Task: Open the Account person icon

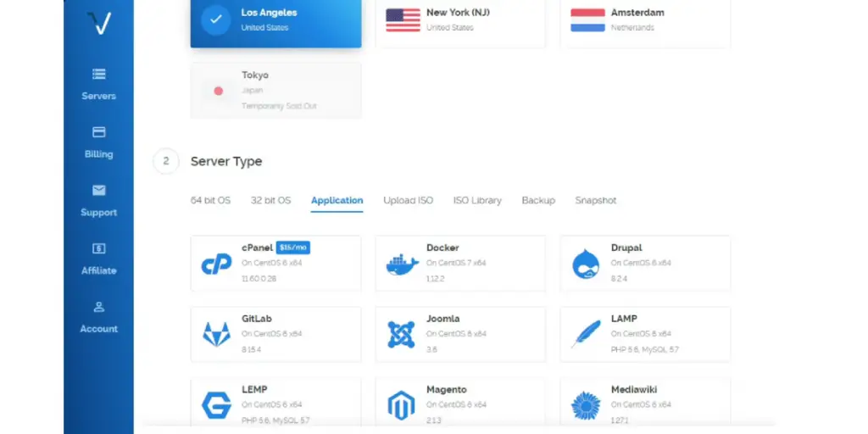Action: (99, 306)
